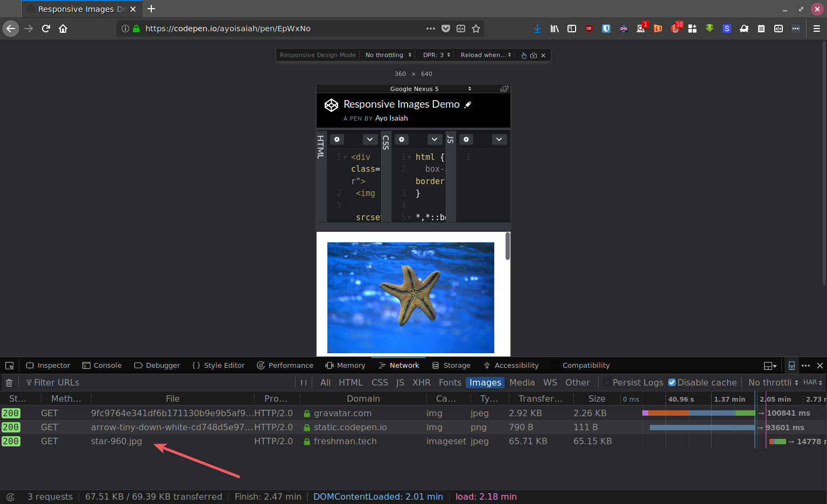Pause network recording

pos(304,383)
